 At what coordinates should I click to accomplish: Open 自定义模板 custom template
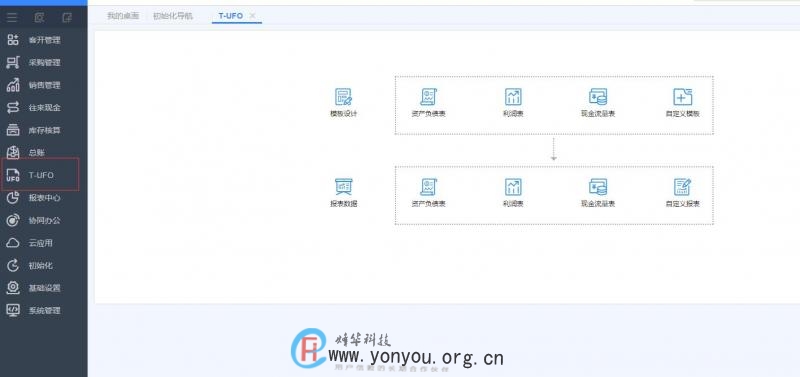pyautogui.click(x=682, y=103)
